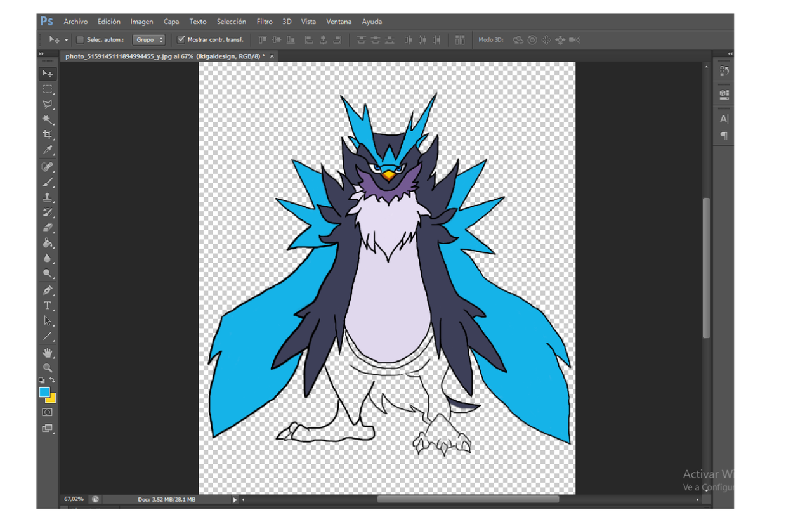The width and height of the screenshot is (812, 522).
Task: Close the photo_5159145111894994455_y.jpg document tab
Action: [272, 56]
